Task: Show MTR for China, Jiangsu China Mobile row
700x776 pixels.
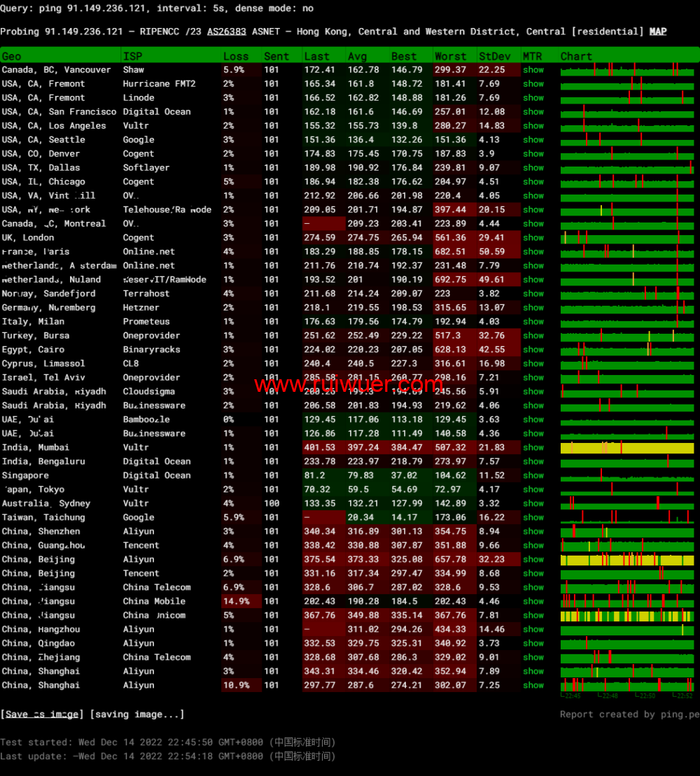Action: 533,602
